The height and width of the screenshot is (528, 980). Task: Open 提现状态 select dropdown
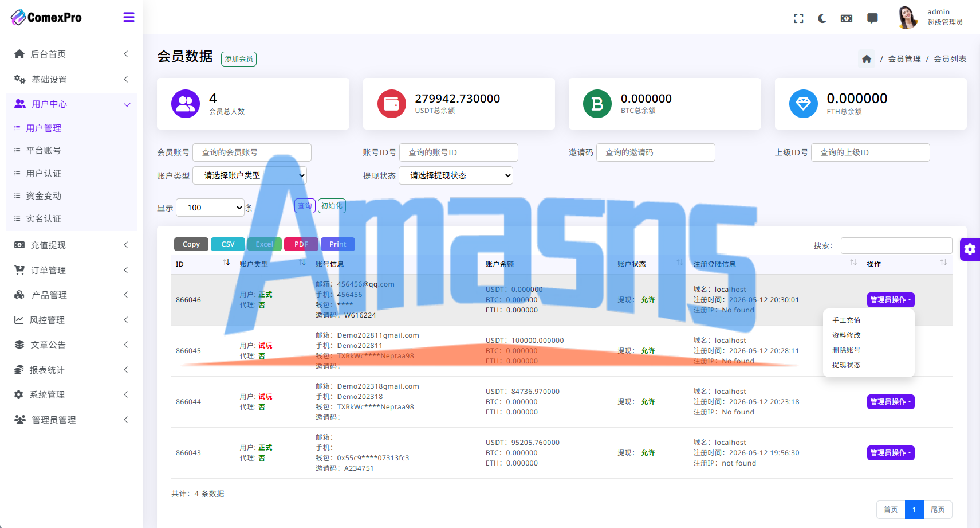[456, 175]
